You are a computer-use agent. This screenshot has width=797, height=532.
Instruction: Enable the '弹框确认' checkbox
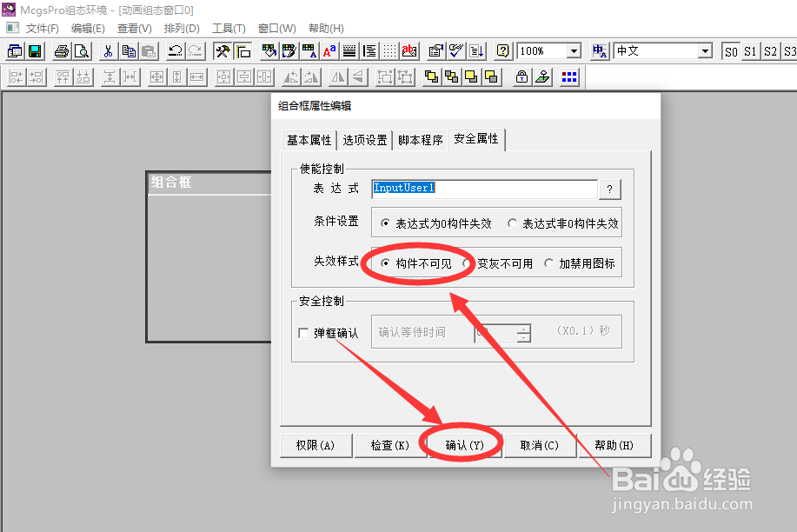(x=303, y=333)
